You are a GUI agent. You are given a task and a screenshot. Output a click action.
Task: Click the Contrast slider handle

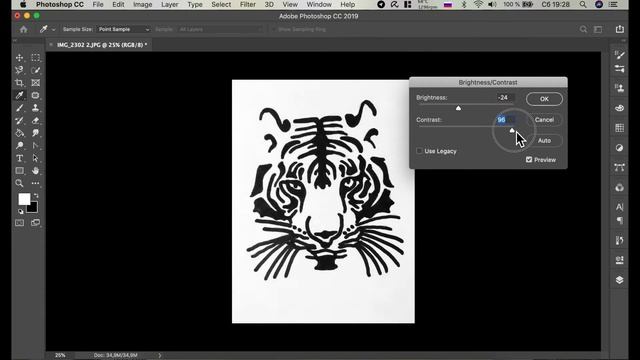512,130
